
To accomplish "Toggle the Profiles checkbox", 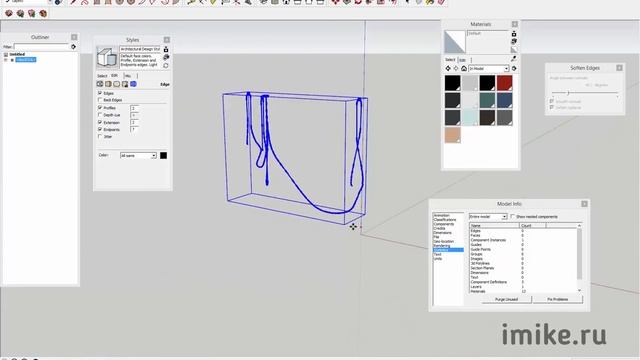I will (x=100, y=108).
